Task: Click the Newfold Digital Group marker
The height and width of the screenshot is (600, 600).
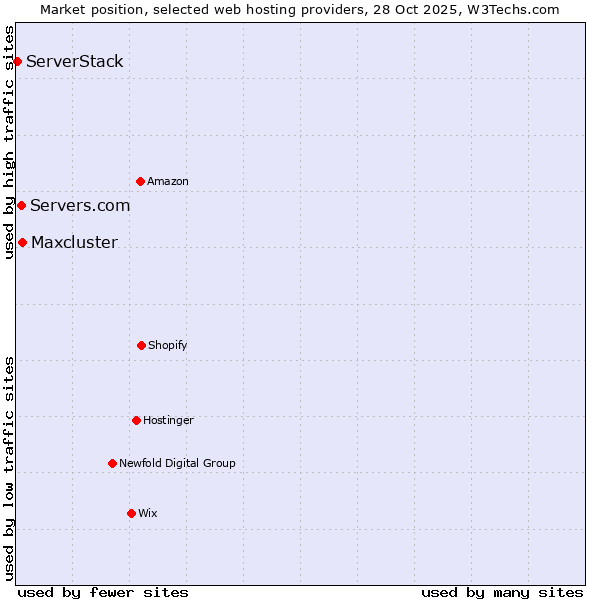Action: 112,463
